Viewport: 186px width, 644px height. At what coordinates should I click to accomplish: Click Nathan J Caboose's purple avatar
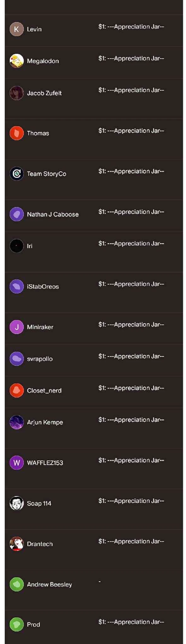(x=17, y=214)
